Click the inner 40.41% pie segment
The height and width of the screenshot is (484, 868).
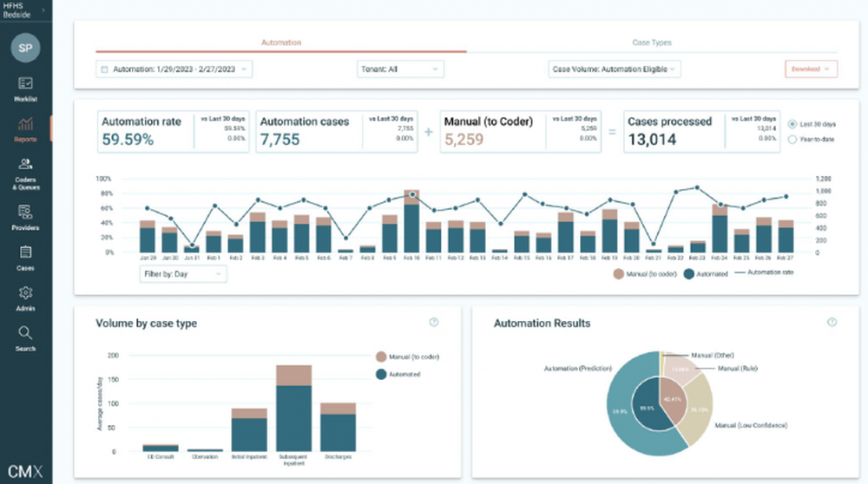click(x=674, y=400)
